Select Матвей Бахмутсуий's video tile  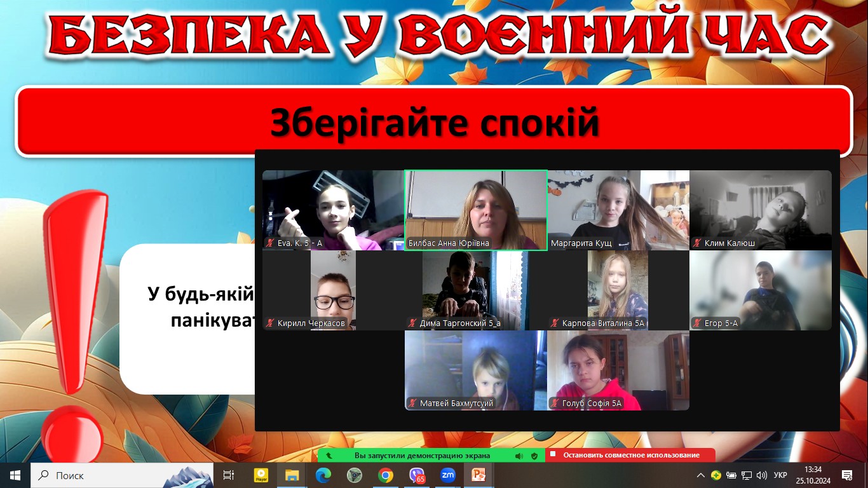(476, 370)
